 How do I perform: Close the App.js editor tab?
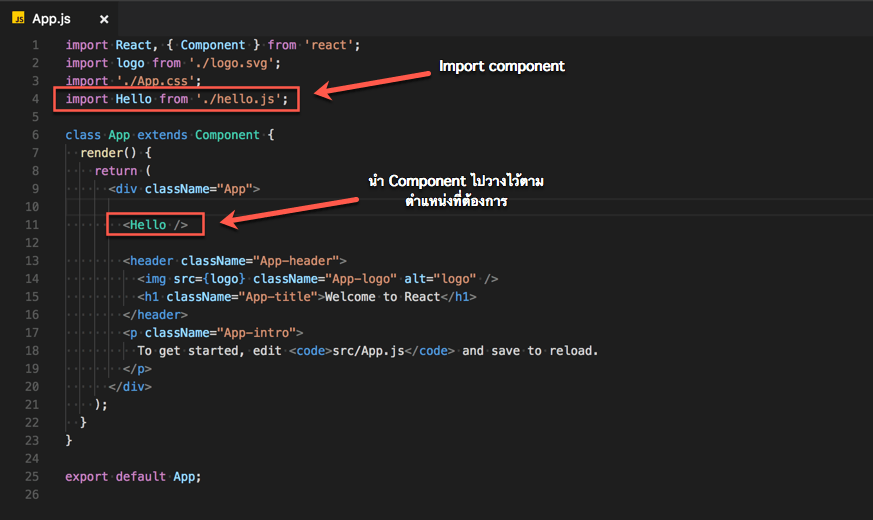point(104,19)
